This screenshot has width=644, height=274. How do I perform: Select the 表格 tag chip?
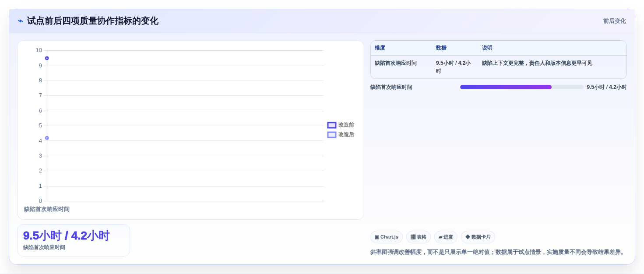point(418,237)
